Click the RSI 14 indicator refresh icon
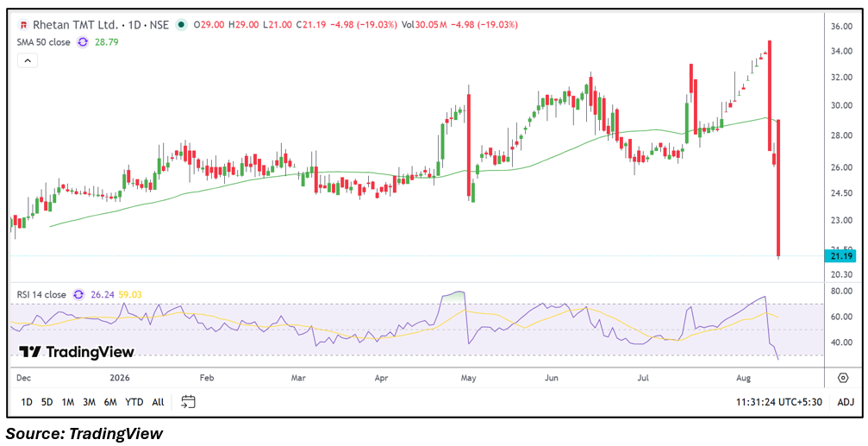Viewport: 868px width, 446px height. (78, 295)
